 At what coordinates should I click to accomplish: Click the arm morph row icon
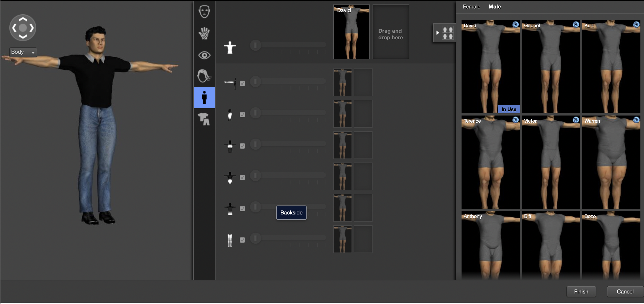[x=230, y=83]
